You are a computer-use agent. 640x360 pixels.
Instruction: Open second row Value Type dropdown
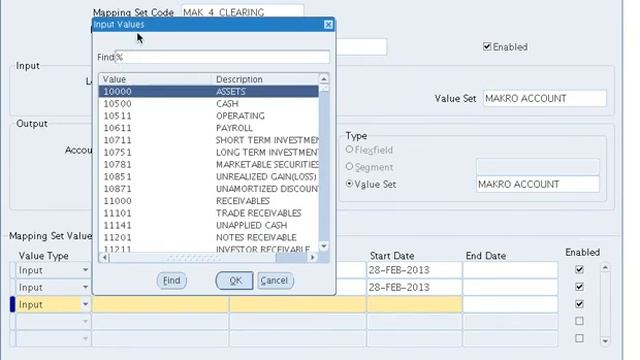point(85,287)
